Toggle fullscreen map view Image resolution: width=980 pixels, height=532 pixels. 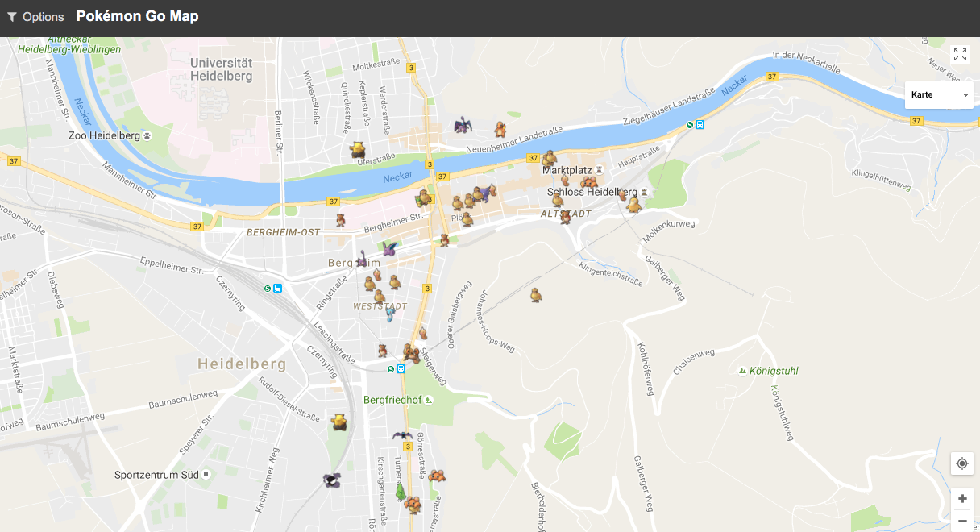960,55
